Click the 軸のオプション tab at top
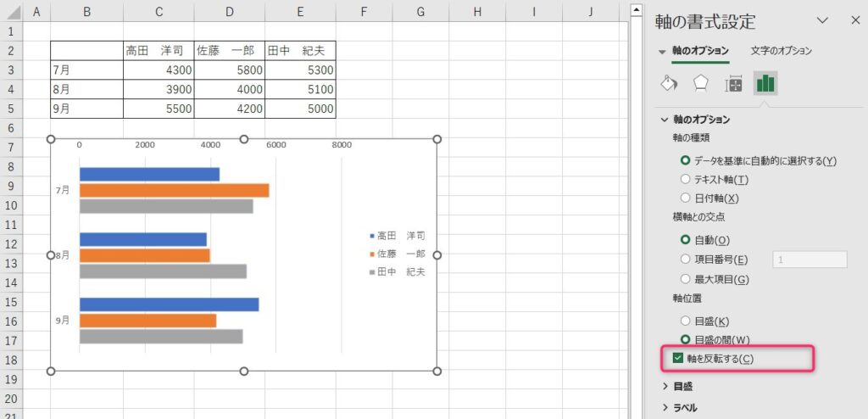The width and height of the screenshot is (868, 419). (x=700, y=51)
